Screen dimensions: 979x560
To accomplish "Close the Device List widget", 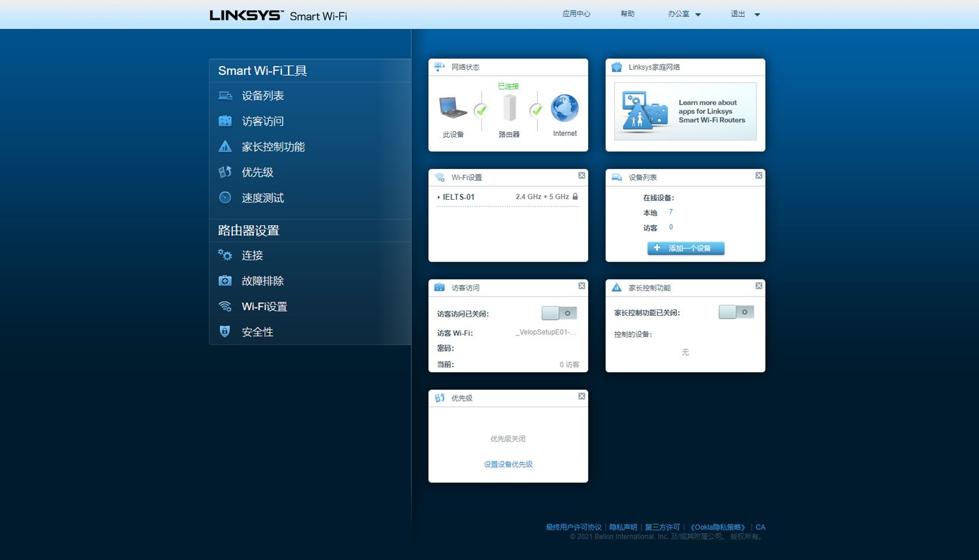I will [759, 176].
